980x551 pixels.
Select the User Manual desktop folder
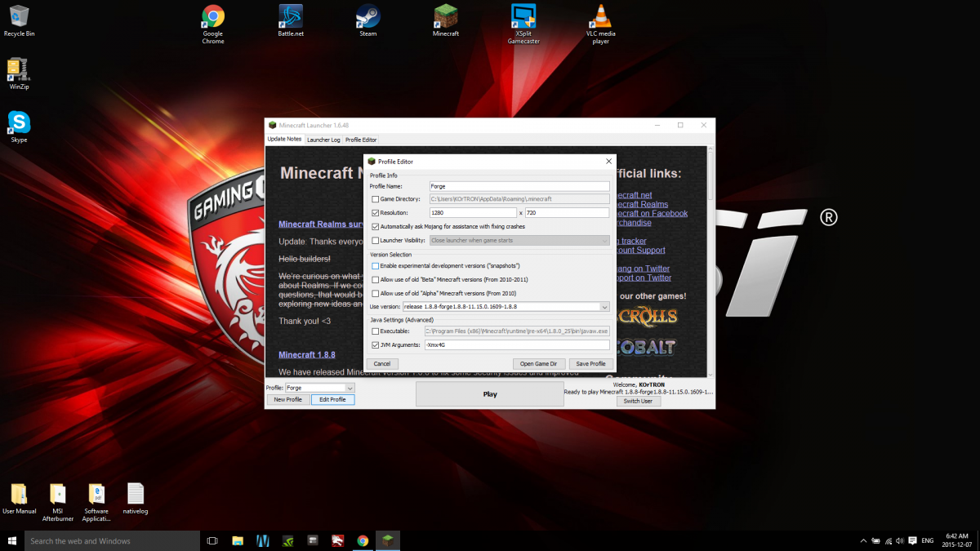click(x=19, y=499)
